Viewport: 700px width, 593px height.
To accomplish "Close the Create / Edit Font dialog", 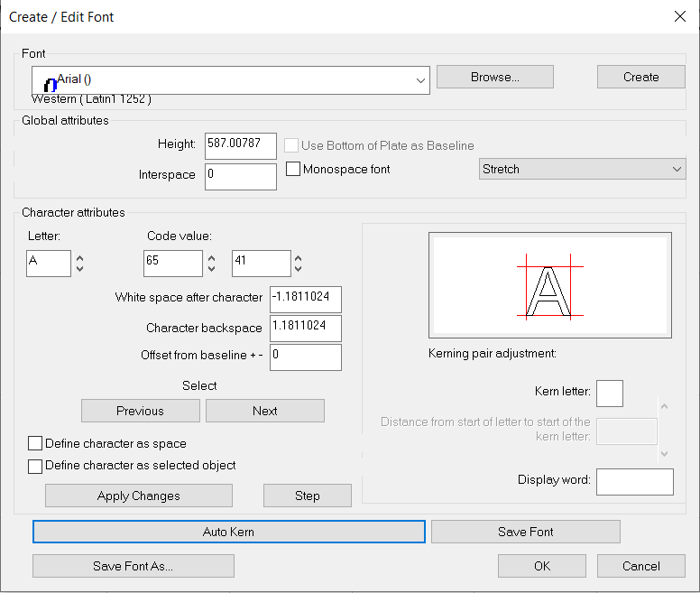I will (679, 16).
